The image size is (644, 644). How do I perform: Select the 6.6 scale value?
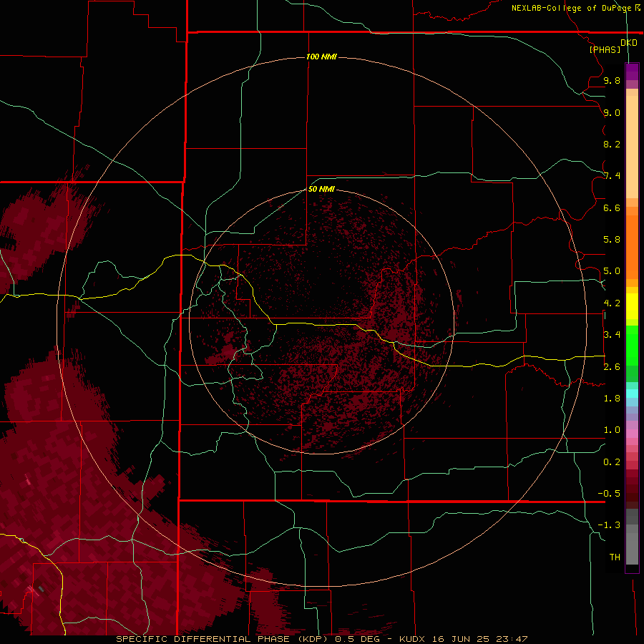[x=612, y=208]
